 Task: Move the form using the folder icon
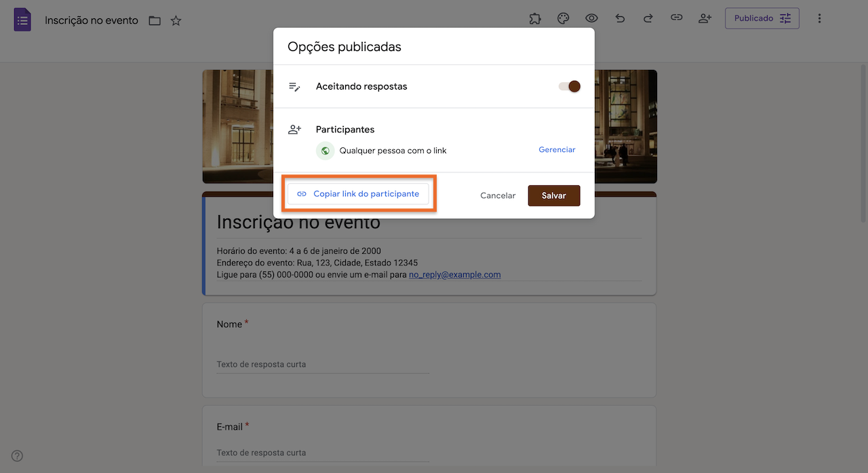click(154, 20)
